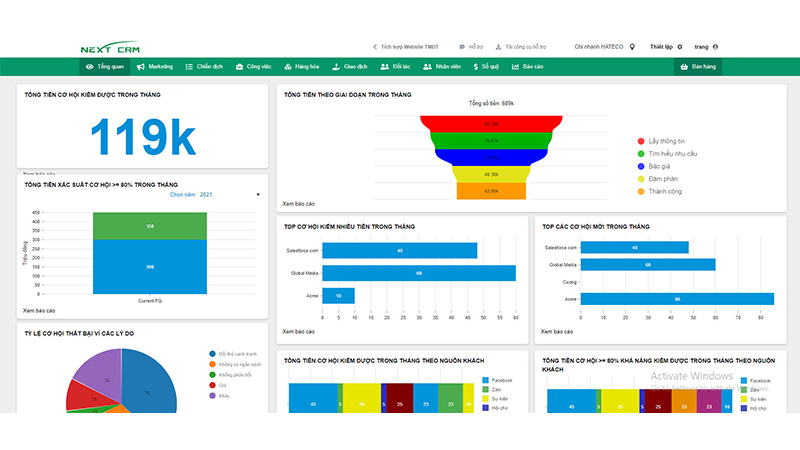Toggle Lấy thông tin funnel legend item
The width and height of the screenshot is (800, 450).
tap(641, 142)
